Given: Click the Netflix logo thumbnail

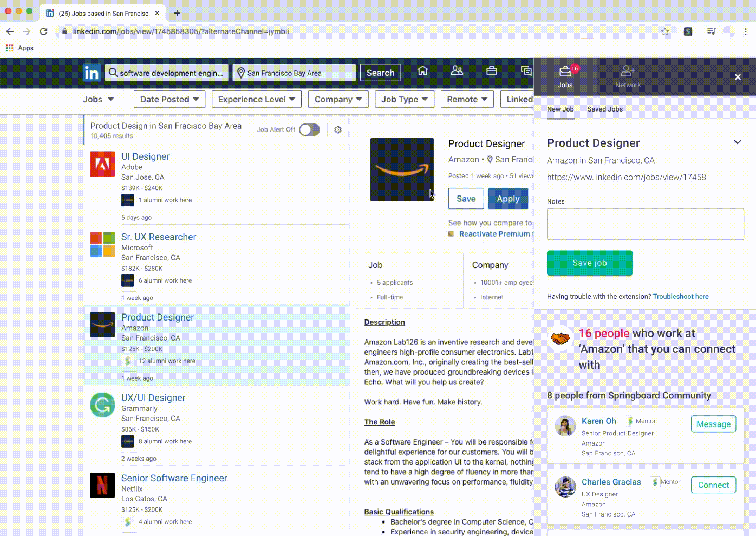Looking at the screenshot, I should (102, 486).
